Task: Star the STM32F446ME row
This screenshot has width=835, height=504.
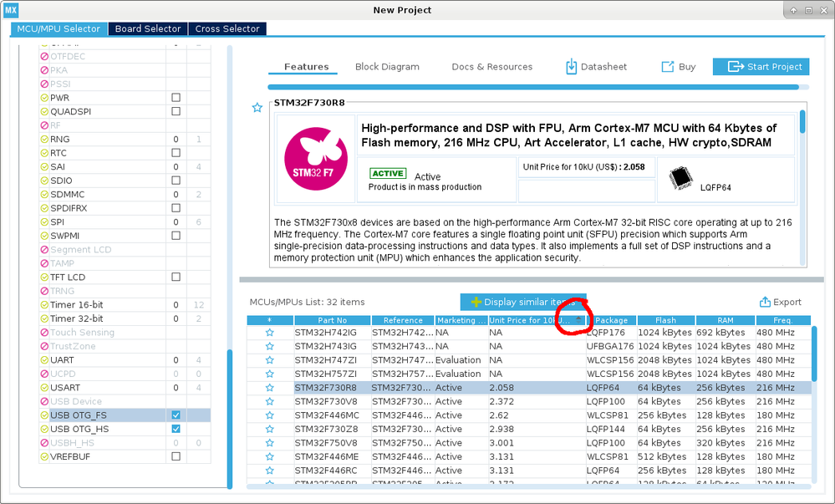Action: click(270, 457)
